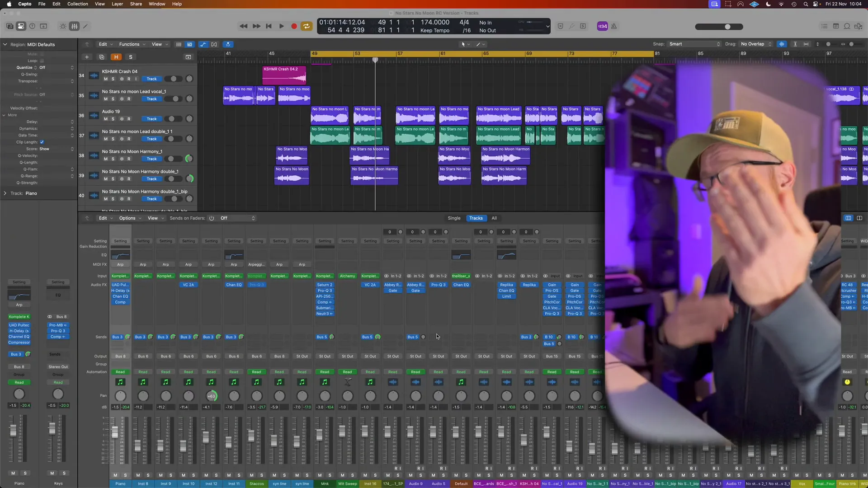868x488 pixels.
Task: Toggle Hide tracks H button
Action: click(x=116, y=57)
